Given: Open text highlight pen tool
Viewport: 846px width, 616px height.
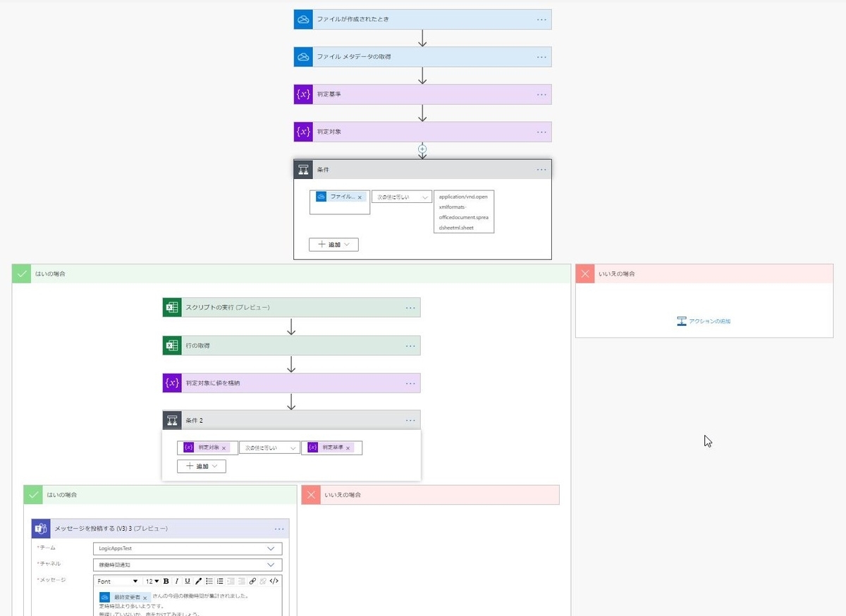Looking at the screenshot, I should pyautogui.click(x=198, y=581).
